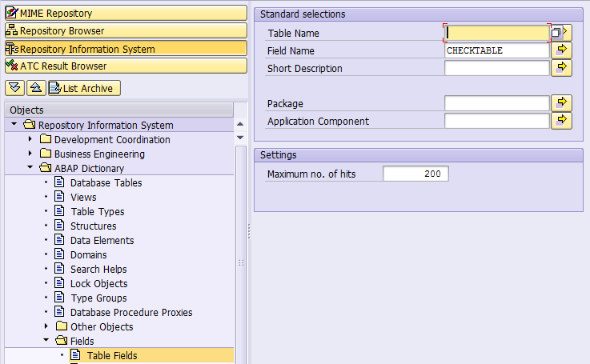Expand the Business Engineering folder

30,154
